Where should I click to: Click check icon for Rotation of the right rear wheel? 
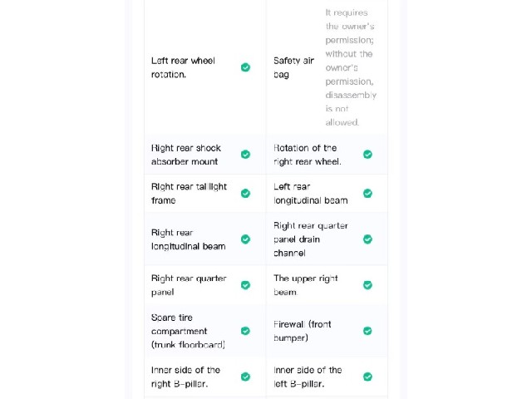(x=367, y=155)
